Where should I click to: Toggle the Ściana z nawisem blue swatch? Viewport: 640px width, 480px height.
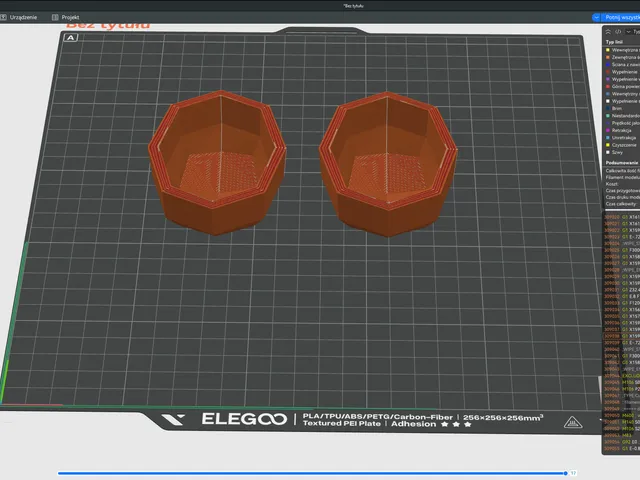[x=607, y=64]
